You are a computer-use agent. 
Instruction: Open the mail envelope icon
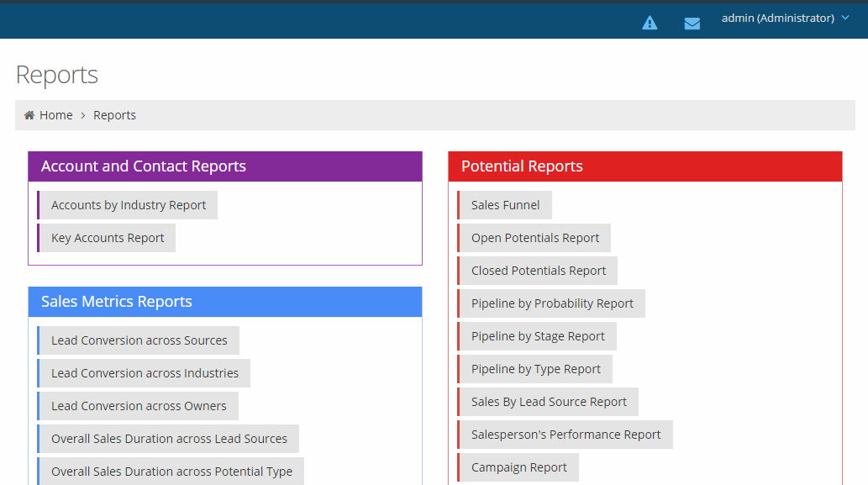[x=692, y=24]
